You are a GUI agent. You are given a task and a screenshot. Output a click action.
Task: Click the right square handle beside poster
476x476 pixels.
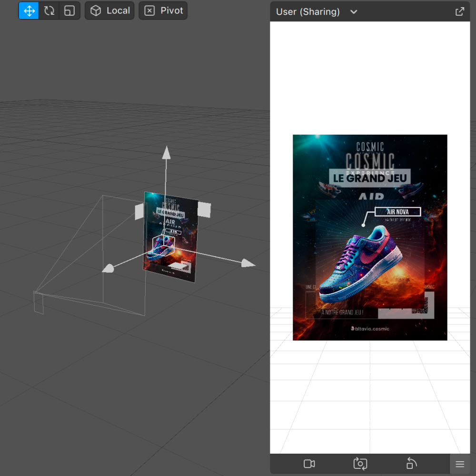(x=204, y=210)
